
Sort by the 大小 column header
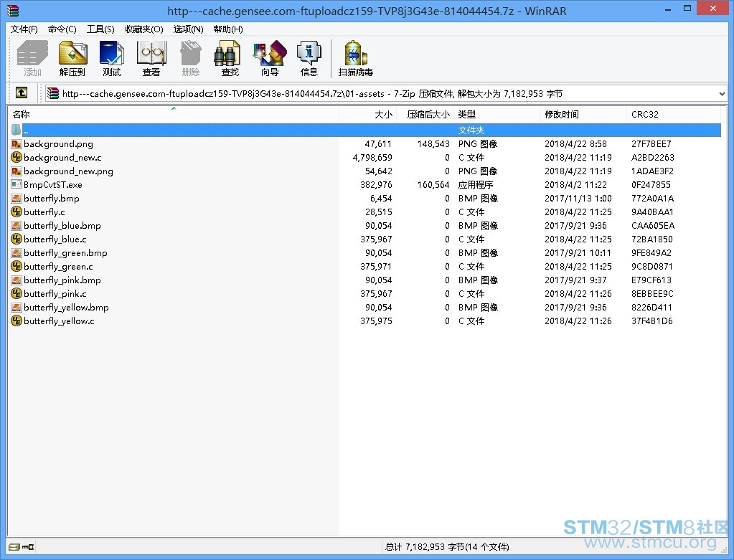pyautogui.click(x=367, y=115)
